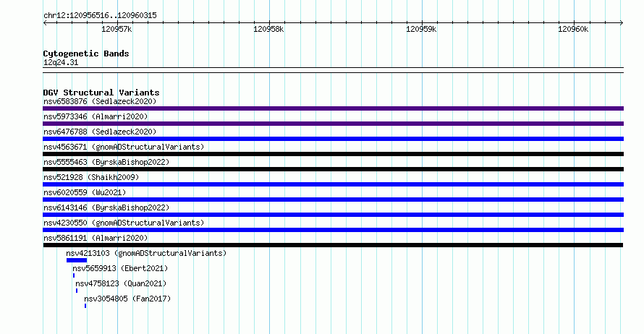The height and width of the screenshot is (334, 644).
Task: Click the 120960k ruler tick label
Action: click(x=573, y=29)
